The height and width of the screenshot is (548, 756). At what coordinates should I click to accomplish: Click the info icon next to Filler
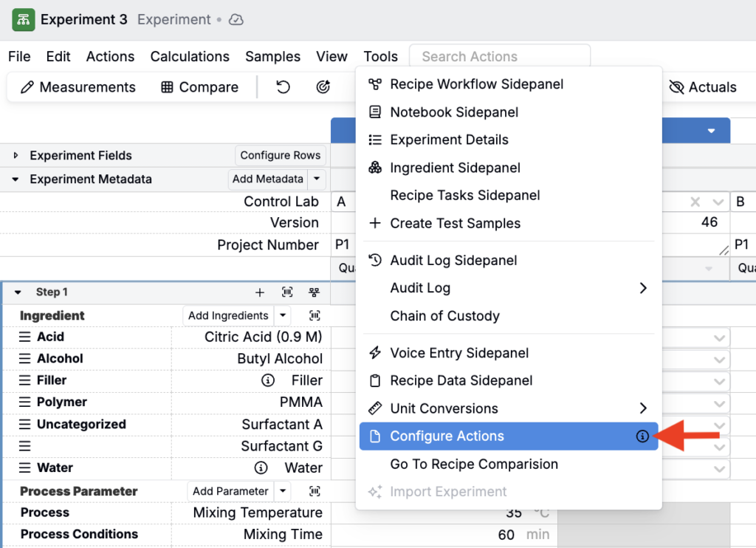pos(268,380)
